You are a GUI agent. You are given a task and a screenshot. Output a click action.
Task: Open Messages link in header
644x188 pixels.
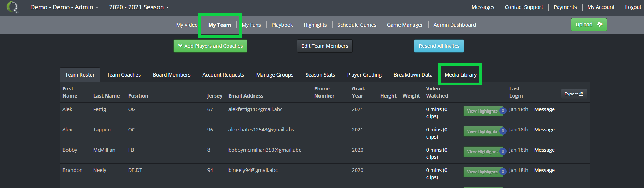(x=483, y=7)
